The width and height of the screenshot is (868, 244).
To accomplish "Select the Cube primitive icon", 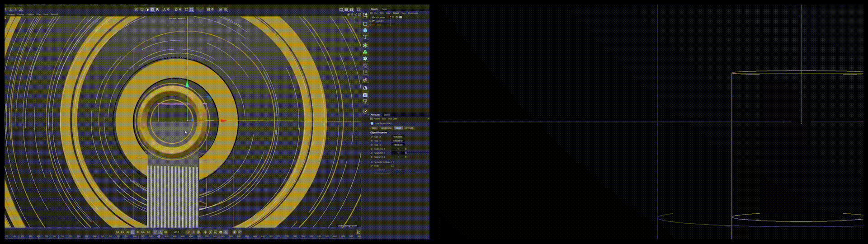I will tap(365, 31).
